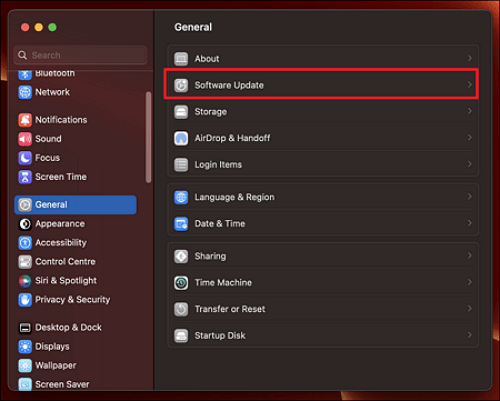This screenshot has width=500, height=401.
Task: Select Notifications in the sidebar
Action: pos(75,120)
